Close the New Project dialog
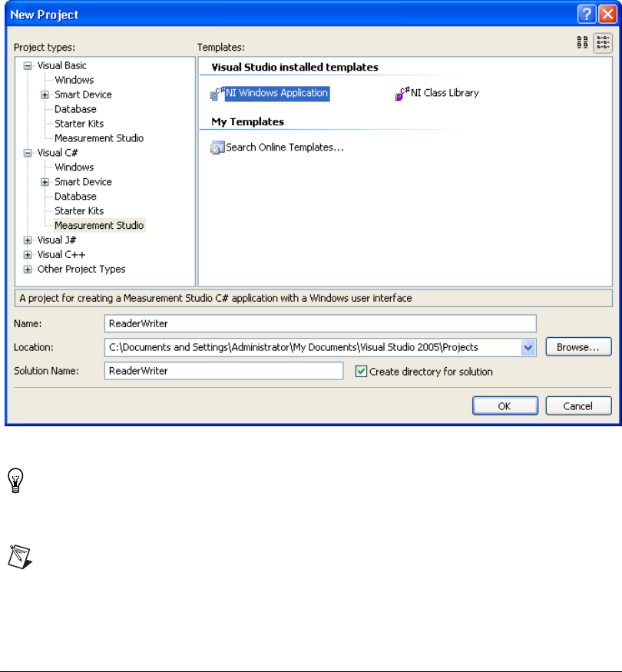The height and width of the screenshot is (672, 622). pyautogui.click(x=608, y=14)
